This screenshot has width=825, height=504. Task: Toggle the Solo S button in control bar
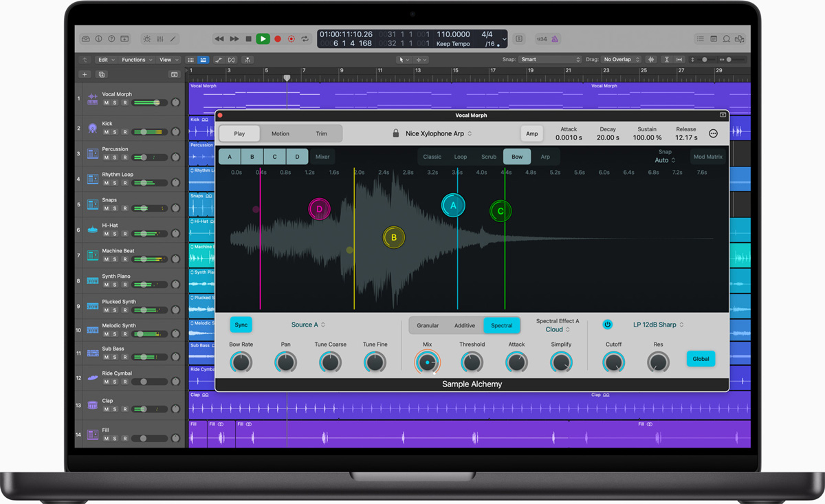pyautogui.click(x=519, y=39)
